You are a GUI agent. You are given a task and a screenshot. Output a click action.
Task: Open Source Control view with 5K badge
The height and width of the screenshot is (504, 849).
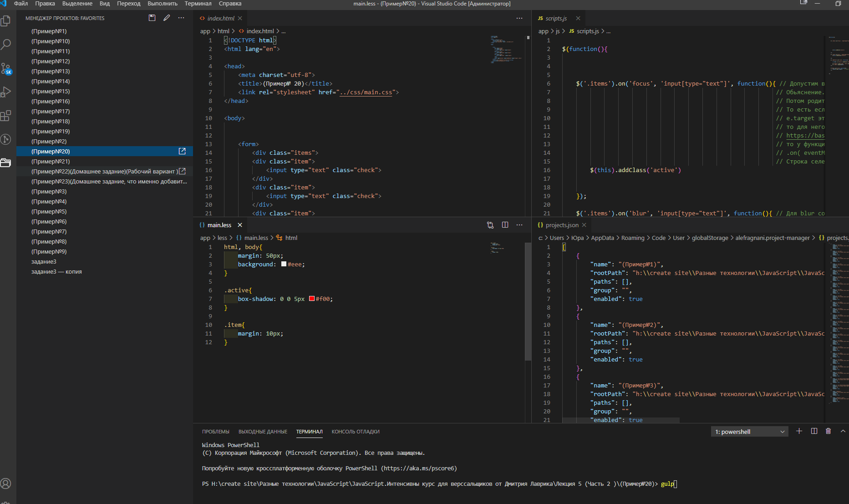(x=6, y=68)
